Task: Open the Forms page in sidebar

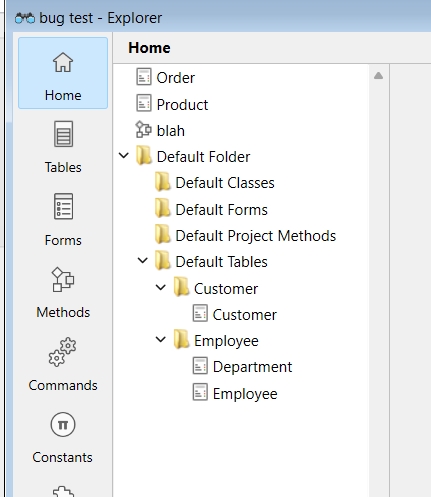Action: [63, 220]
